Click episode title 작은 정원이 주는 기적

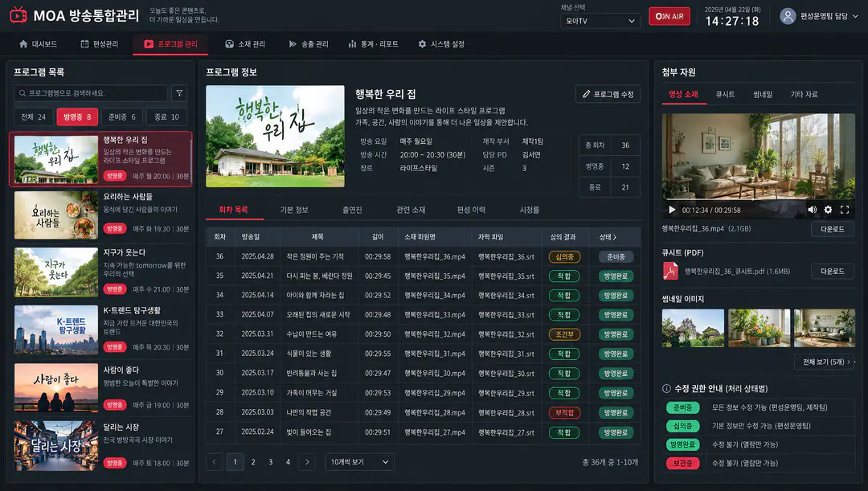(315, 256)
